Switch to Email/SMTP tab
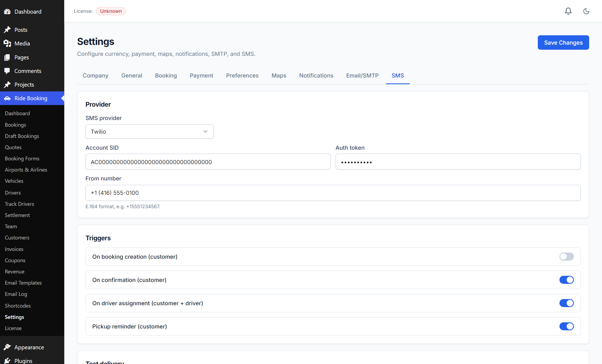The width and height of the screenshot is (602, 364). (x=362, y=76)
